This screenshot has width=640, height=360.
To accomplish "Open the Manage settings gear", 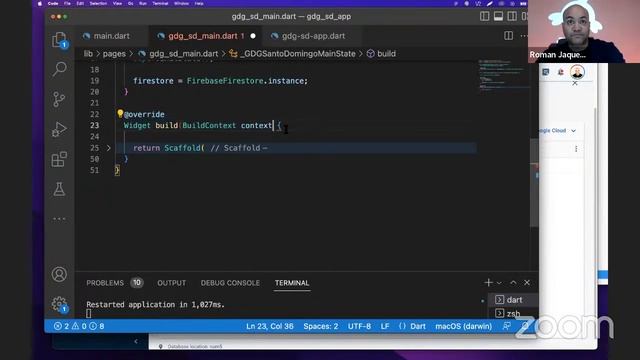I will [59, 304].
